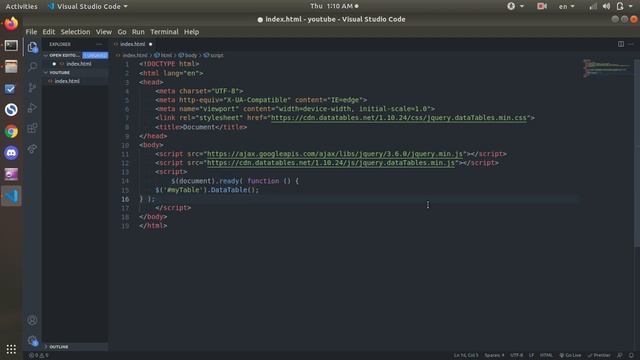This screenshot has height=360, width=640.
Task: Open the Extensions view
Action: (33, 128)
